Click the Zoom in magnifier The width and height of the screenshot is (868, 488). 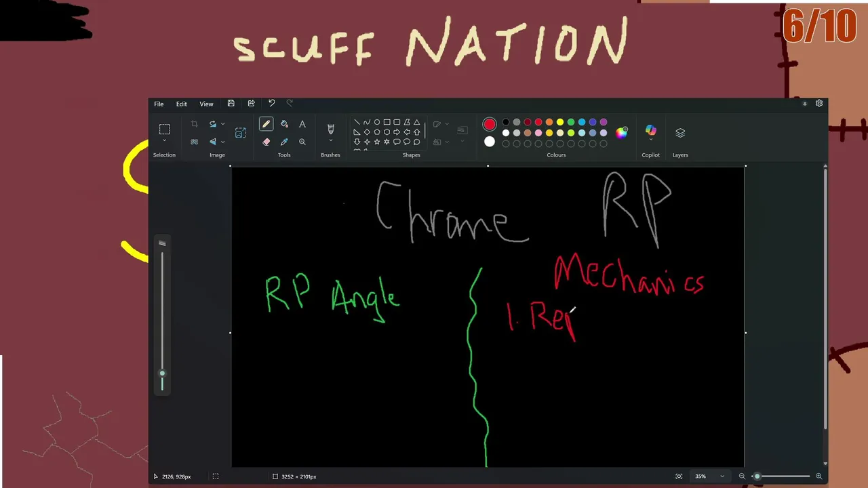point(818,476)
